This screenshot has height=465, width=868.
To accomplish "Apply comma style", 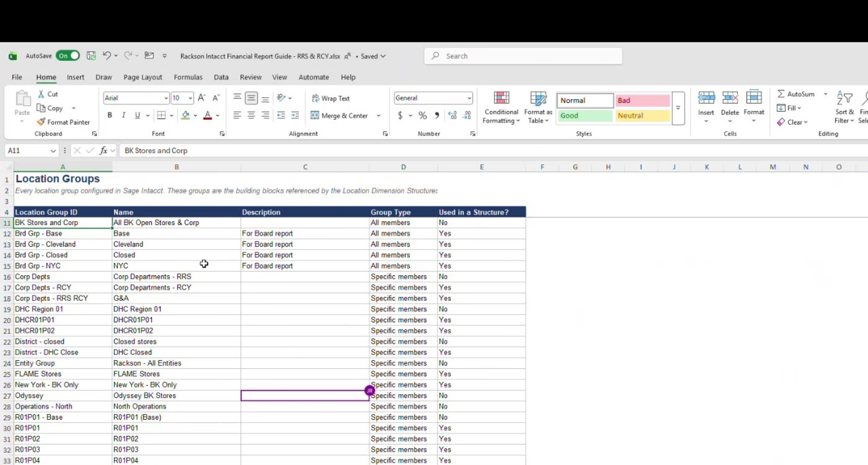I will tap(437, 115).
